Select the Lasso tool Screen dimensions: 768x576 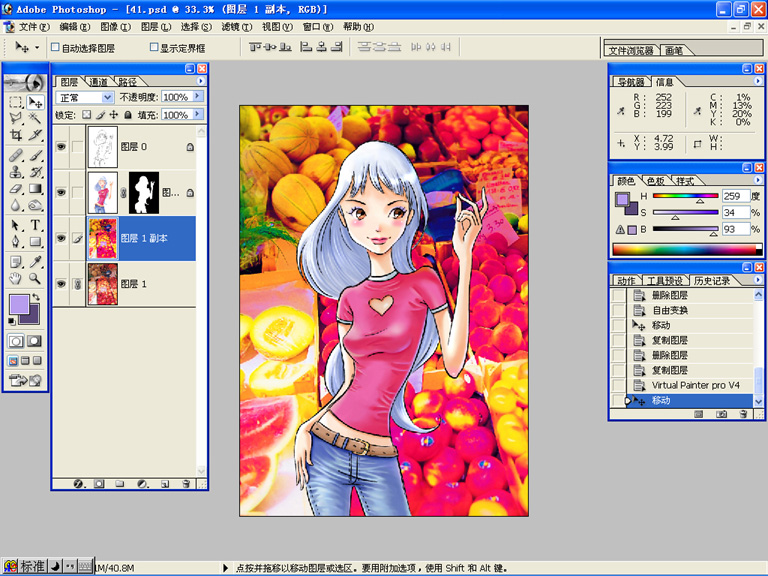(x=16, y=118)
